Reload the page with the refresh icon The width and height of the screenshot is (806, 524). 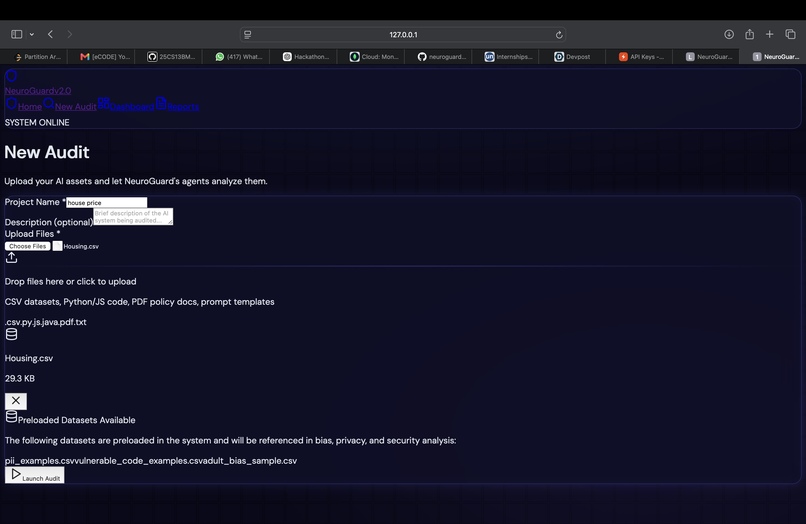click(x=559, y=35)
